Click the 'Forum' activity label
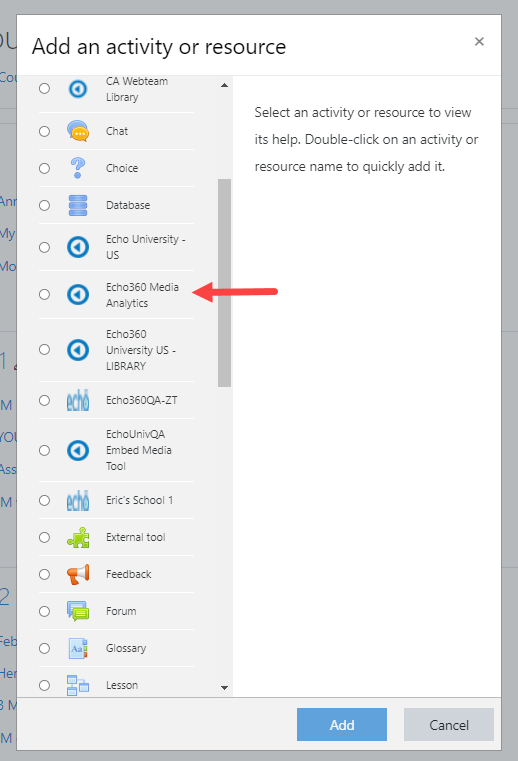The image size is (518, 761). (x=121, y=611)
